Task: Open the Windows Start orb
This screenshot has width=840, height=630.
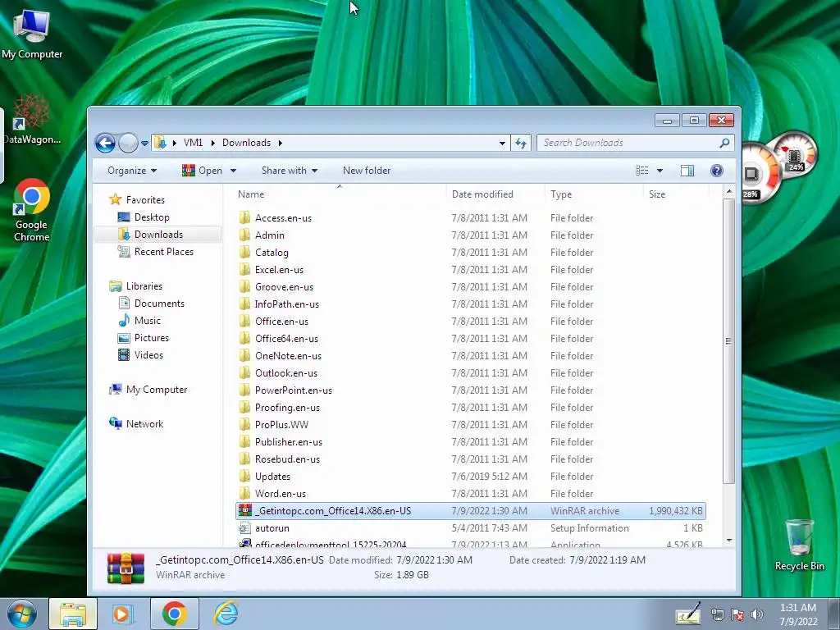Action: [x=22, y=614]
